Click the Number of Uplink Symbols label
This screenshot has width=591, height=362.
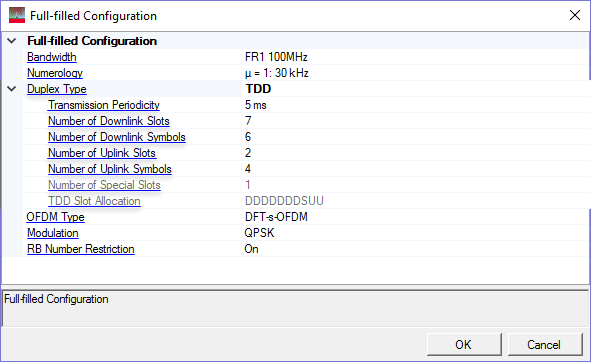click(110, 169)
